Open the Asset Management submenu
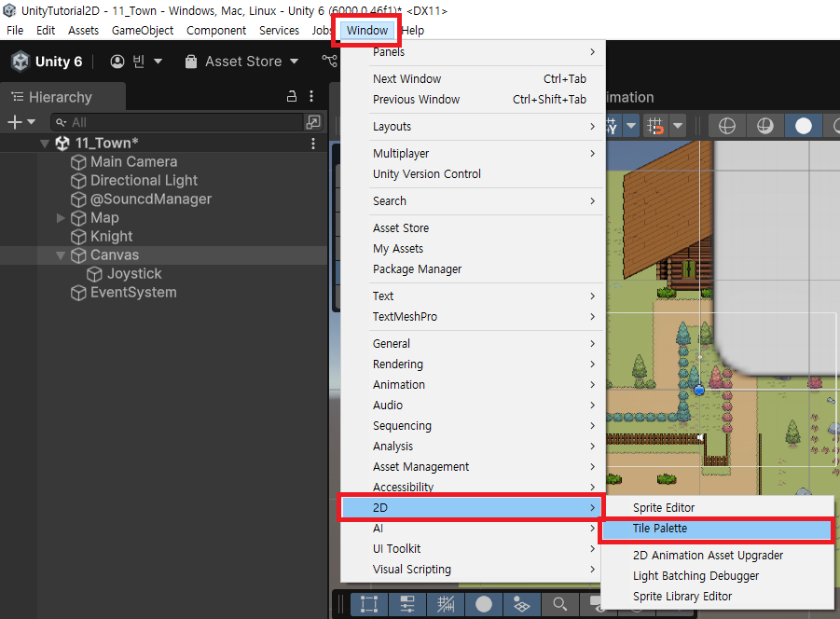 pyautogui.click(x=472, y=467)
